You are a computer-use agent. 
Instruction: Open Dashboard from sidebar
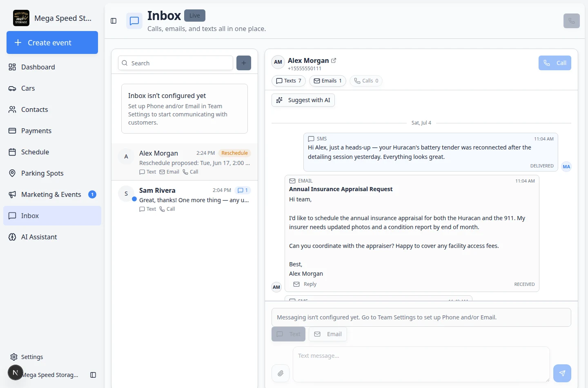tap(52, 67)
